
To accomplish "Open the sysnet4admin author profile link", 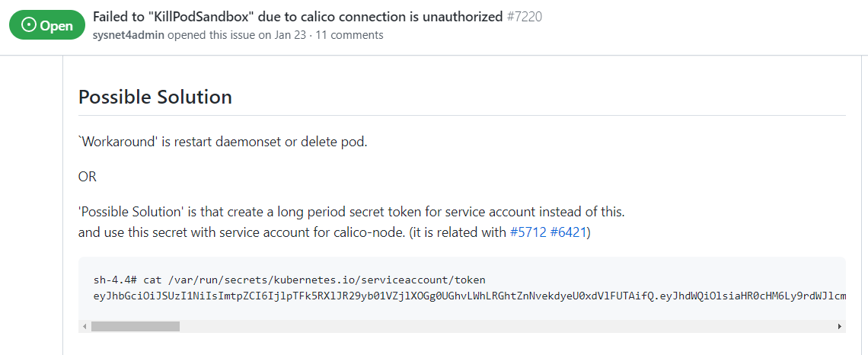I will tap(129, 36).
